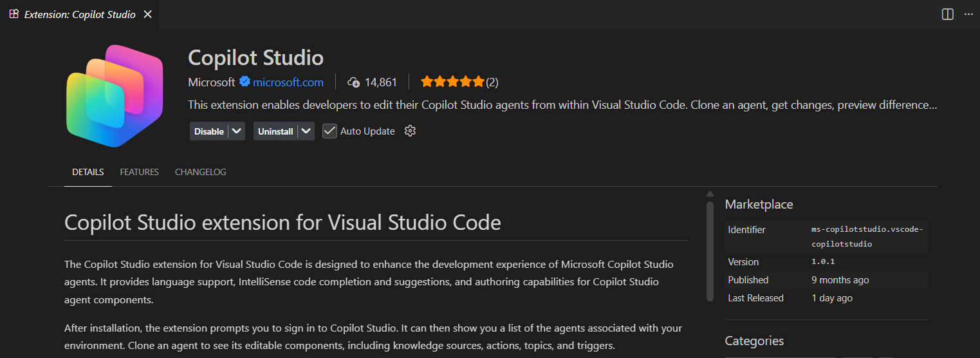
Task: Click the verified publisher badge icon
Action: click(x=245, y=82)
